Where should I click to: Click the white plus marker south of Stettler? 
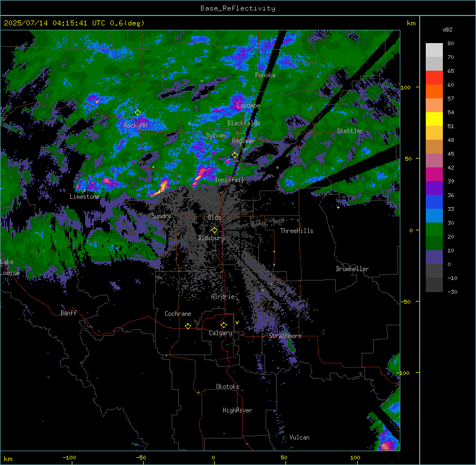[x=338, y=207]
